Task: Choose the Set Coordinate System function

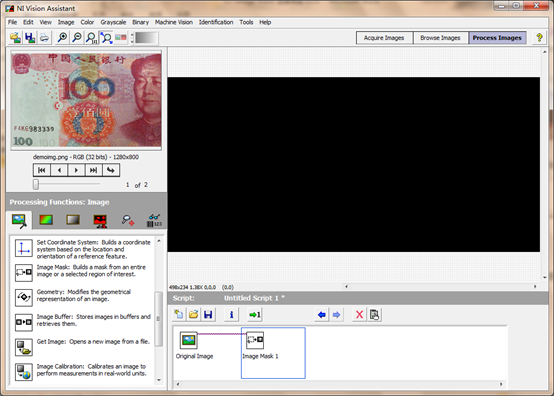Action: coord(84,249)
